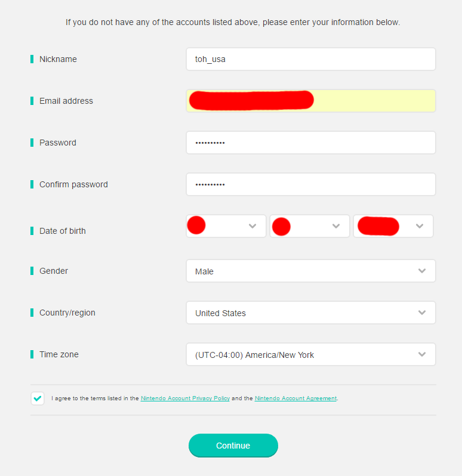462x476 pixels.
Task: Click the Nickname input field
Action: 310,59
